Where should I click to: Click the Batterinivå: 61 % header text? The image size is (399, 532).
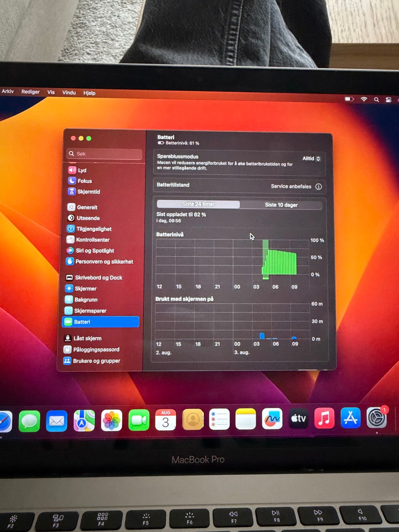coord(182,143)
